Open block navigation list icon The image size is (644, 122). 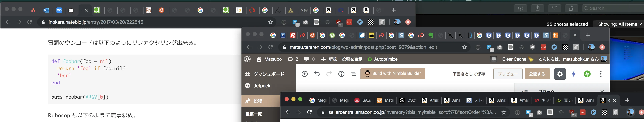click(353, 74)
